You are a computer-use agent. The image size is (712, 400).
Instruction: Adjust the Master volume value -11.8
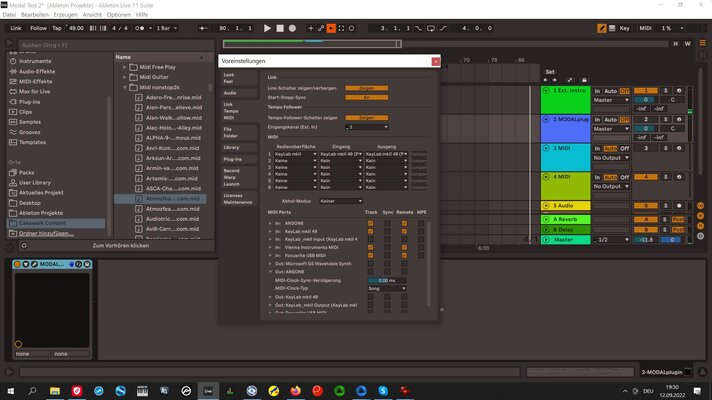[x=646, y=240]
